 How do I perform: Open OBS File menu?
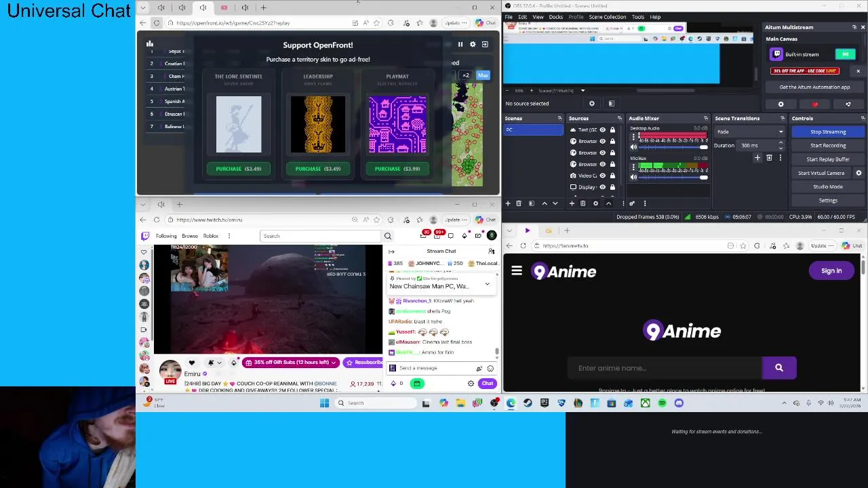tap(509, 17)
